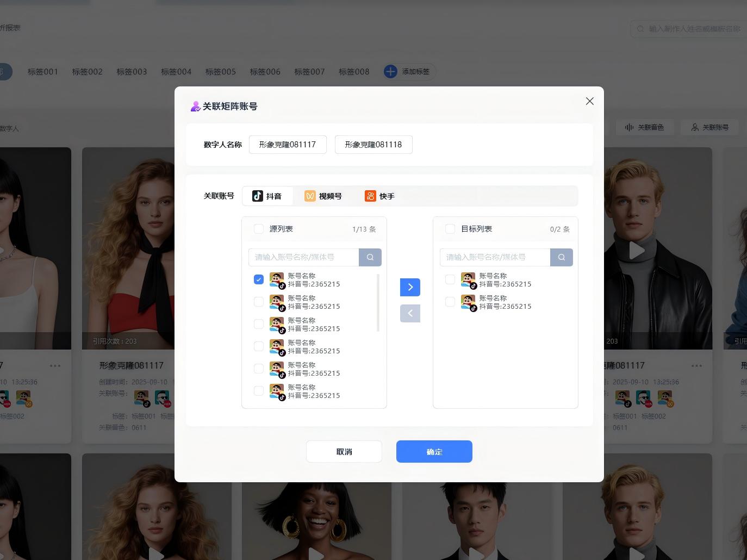This screenshot has height=560, width=747.
Task: Click the left arrow transfer button
Action: 410,313
